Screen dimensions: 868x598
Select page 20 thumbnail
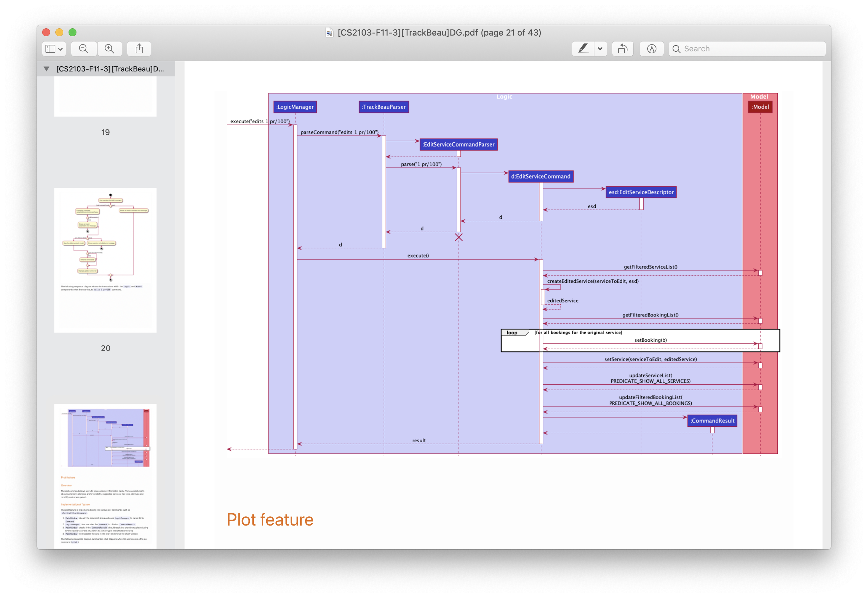point(105,260)
